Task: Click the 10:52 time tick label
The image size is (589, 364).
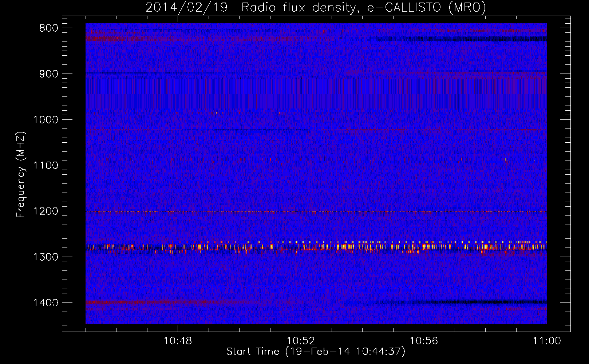Action: tap(301, 341)
